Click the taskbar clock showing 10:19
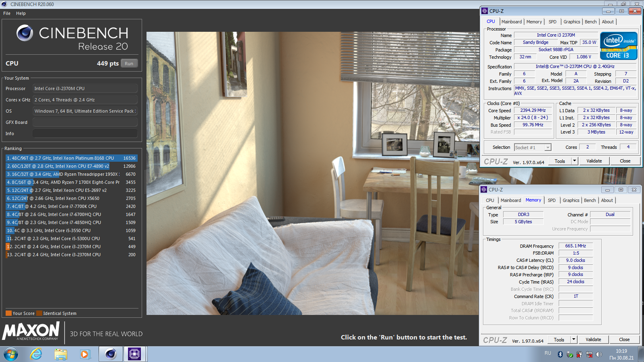This screenshot has height=362, width=644. pos(621,354)
